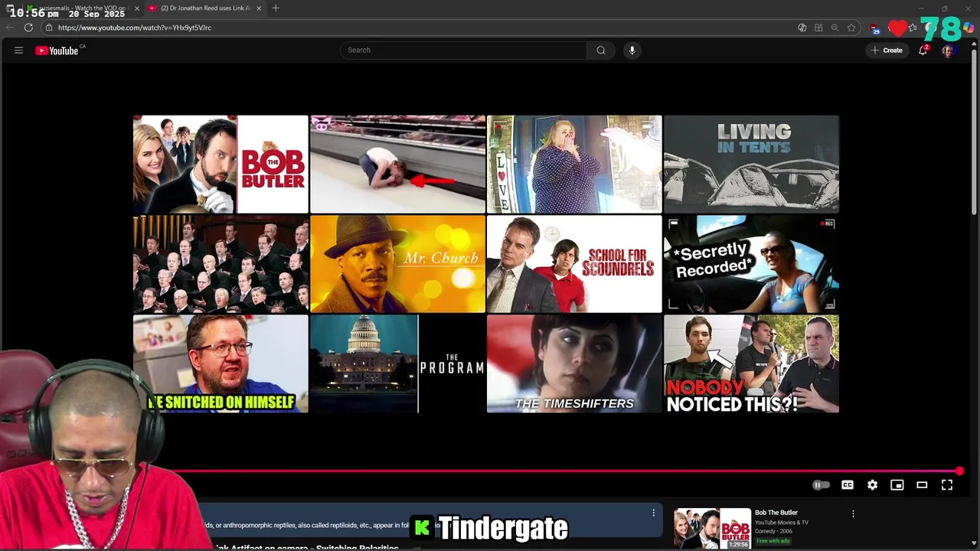Switch to theater mode
Viewport: 980px width, 551px height.
point(922,485)
